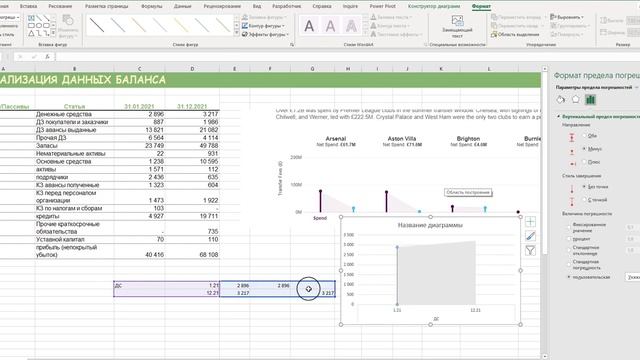Expand Insert Shapes gallery More arrow
This screenshot has width=640, height=360.
[x=54, y=33]
